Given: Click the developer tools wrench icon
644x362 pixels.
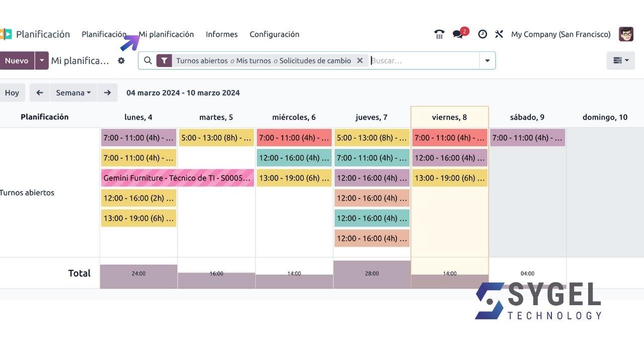Looking at the screenshot, I should click(x=499, y=34).
